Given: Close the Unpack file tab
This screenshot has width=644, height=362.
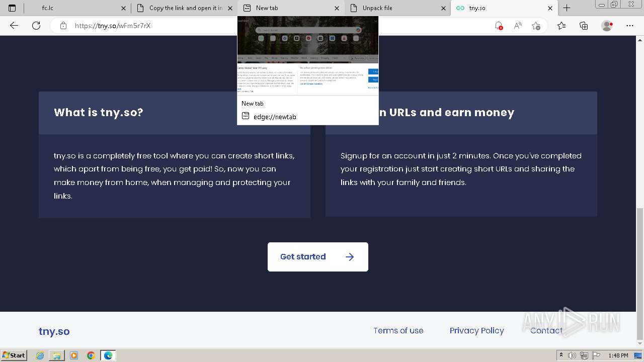Looking at the screenshot, I should tap(443, 8).
